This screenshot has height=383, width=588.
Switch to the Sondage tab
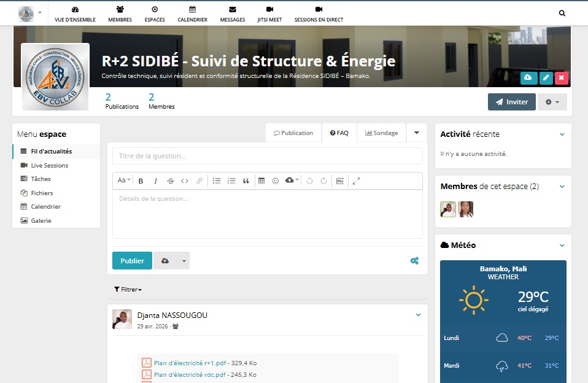(x=381, y=133)
